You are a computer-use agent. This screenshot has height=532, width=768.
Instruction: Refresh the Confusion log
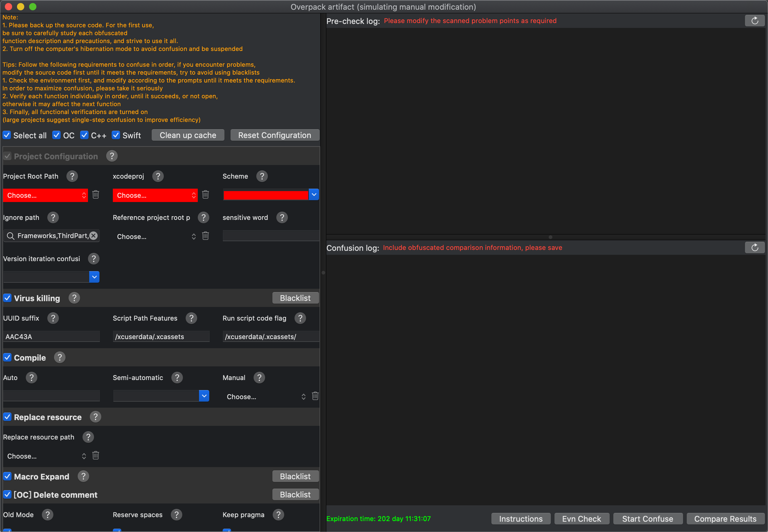coord(754,248)
